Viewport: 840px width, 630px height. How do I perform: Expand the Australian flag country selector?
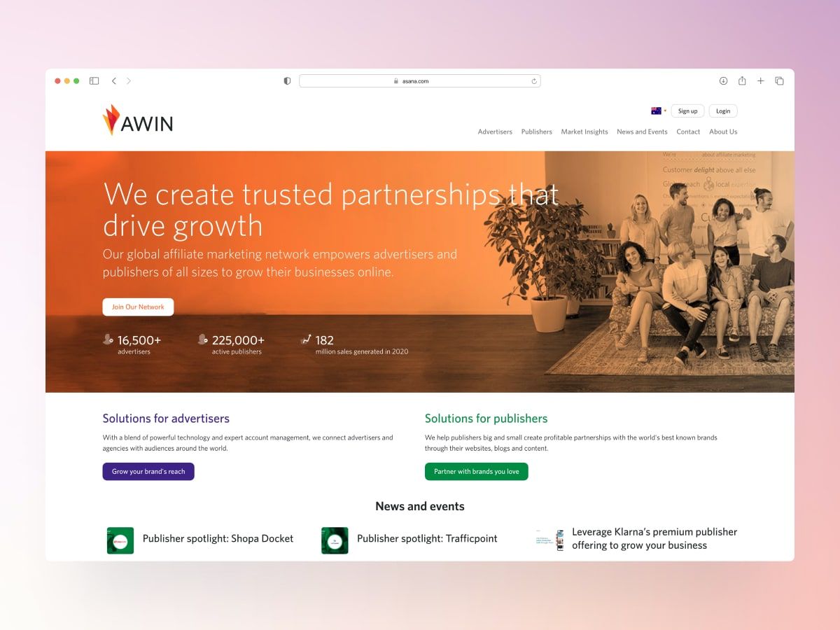click(658, 111)
